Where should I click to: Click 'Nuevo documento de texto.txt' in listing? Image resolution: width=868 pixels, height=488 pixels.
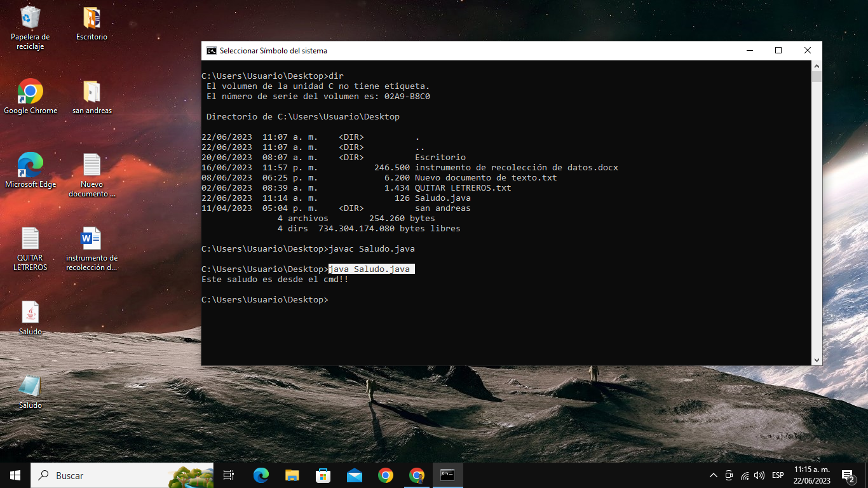pos(486,178)
